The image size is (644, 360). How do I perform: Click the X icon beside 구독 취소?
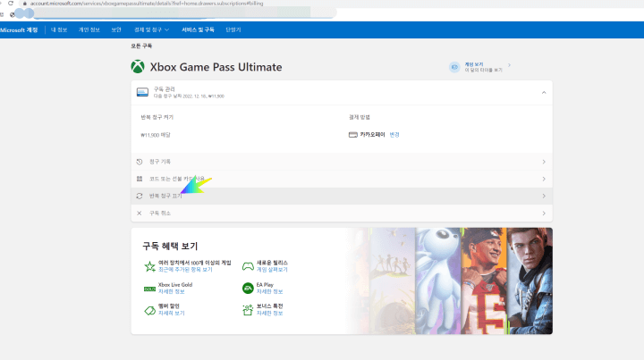(x=140, y=213)
